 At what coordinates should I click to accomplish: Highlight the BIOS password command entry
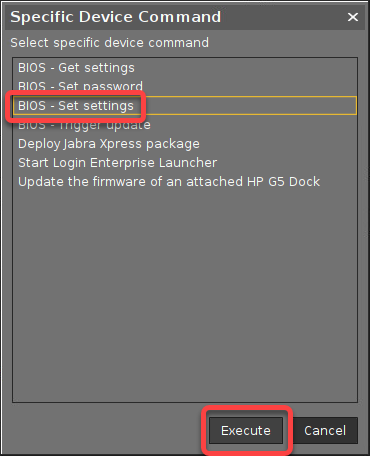185,86
